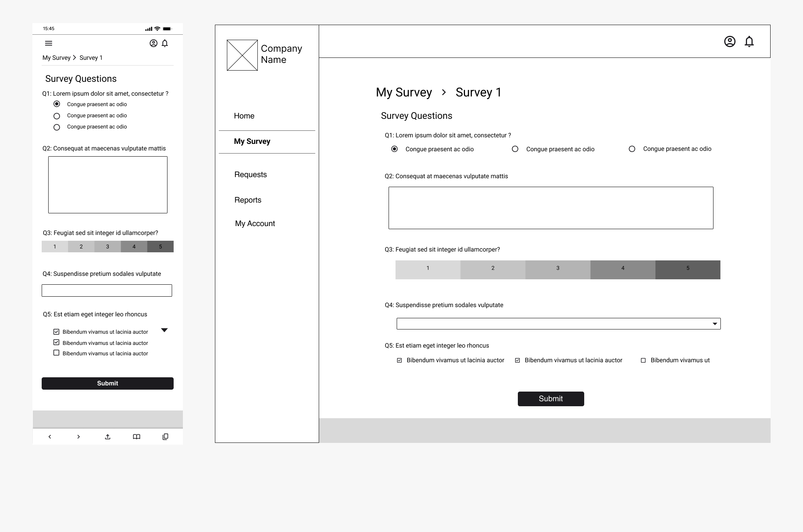Click 'My Survey' breadcrumb link on desktop
The height and width of the screenshot is (532, 803).
(404, 92)
